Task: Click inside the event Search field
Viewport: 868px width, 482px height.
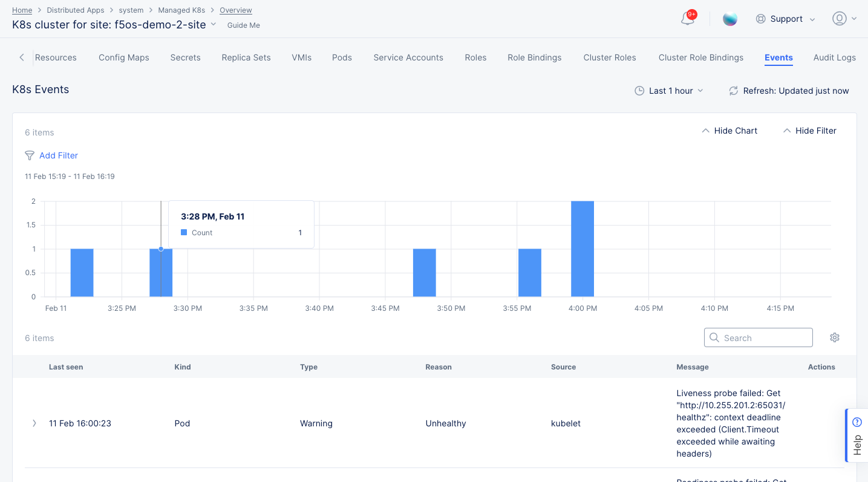Action: (758, 337)
